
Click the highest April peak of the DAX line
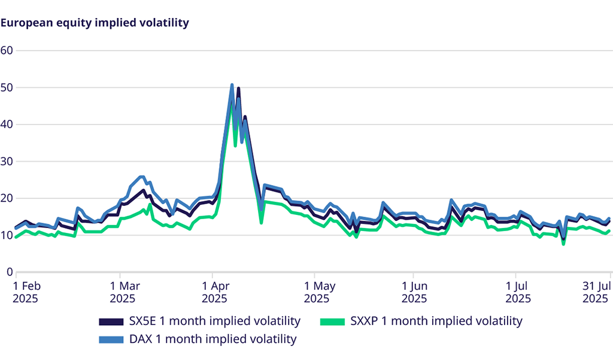232,85
